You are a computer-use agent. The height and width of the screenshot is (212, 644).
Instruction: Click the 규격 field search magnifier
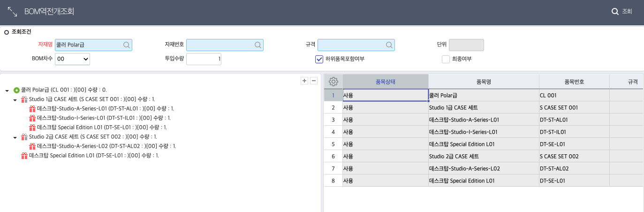(x=389, y=45)
